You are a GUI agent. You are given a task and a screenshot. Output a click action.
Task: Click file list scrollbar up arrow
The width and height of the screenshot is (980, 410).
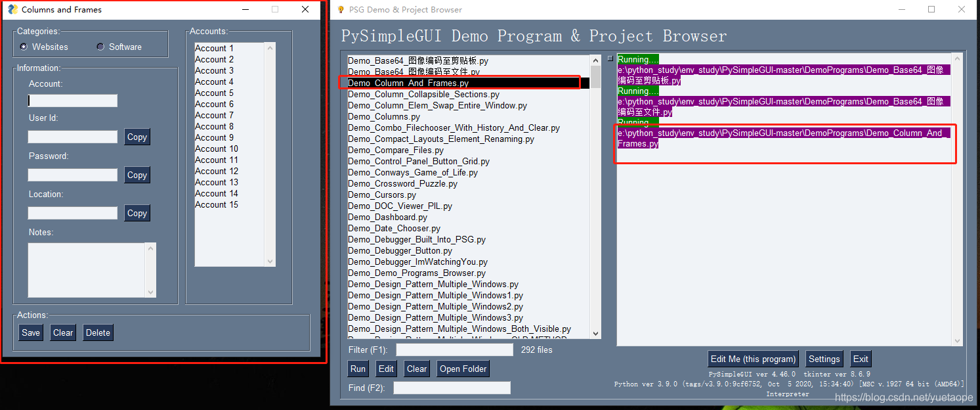pos(595,59)
